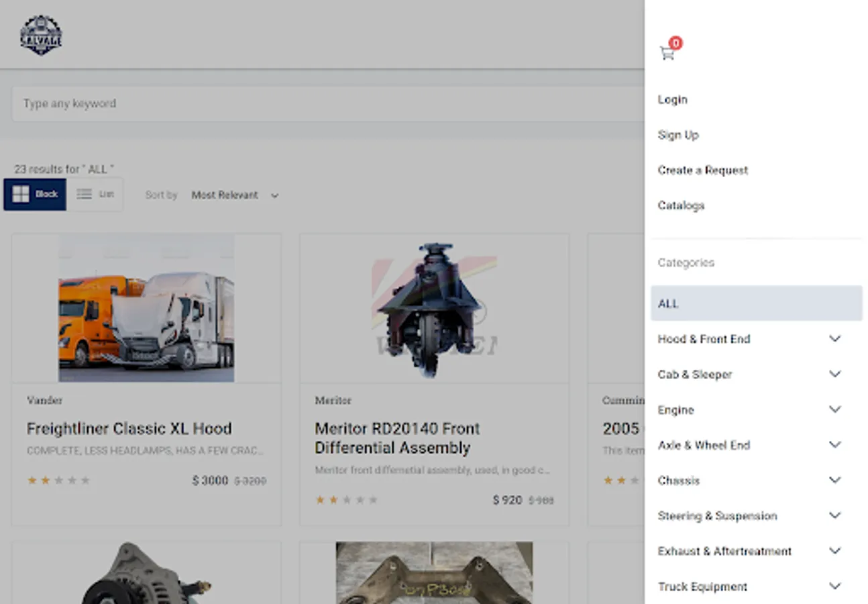The height and width of the screenshot is (604, 868).
Task: Click the Cab & Sleeper label
Action: pyautogui.click(x=695, y=374)
